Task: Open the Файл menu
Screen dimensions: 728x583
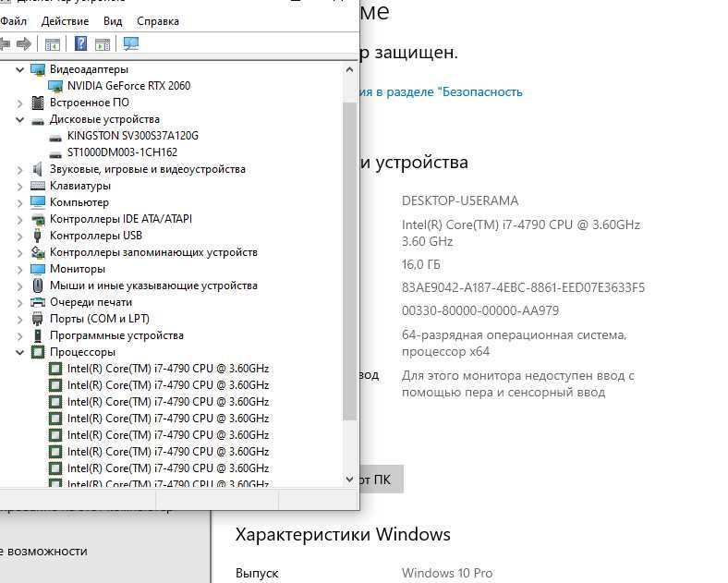Action: click(13, 21)
